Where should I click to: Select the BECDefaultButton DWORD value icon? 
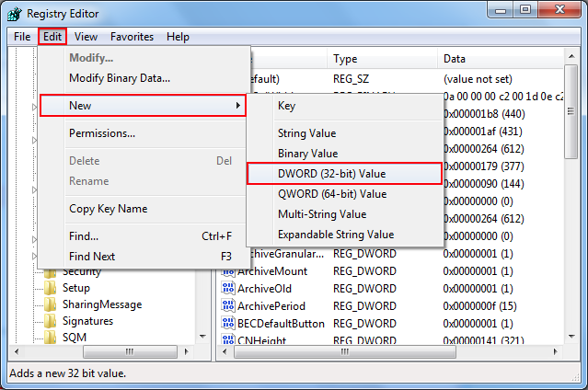227,323
